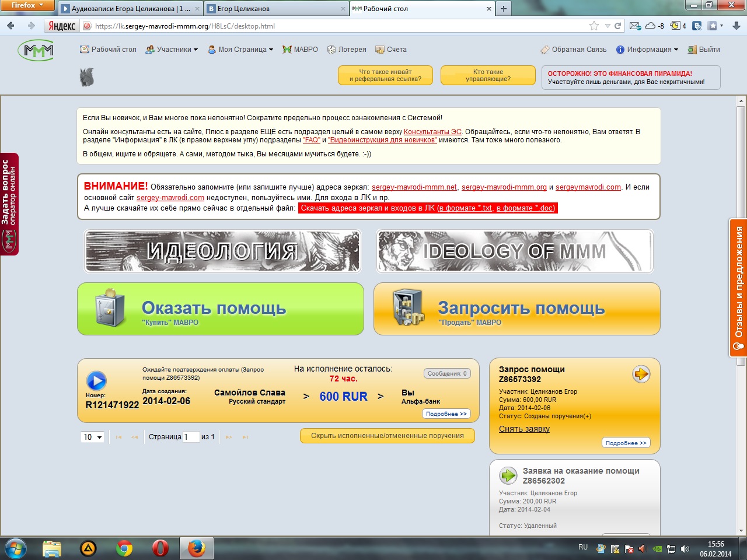The height and width of the screenshot is (560, 747).
Task: Reload the page with the refresh icon
Action: [617, 26]
